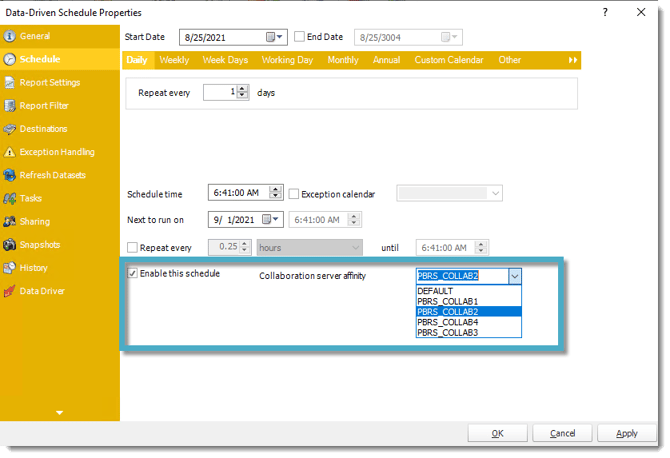670x458 pixels.
Task: Switch to the Daily tab
Action: click(137, 60)
